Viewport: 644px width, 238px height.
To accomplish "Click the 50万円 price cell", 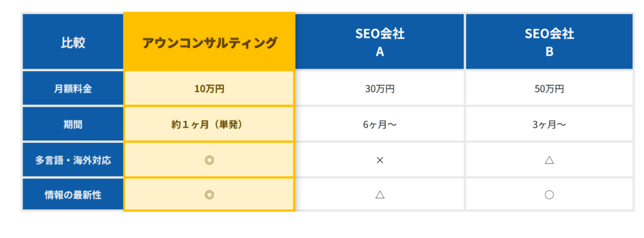I will coord(549,88).
